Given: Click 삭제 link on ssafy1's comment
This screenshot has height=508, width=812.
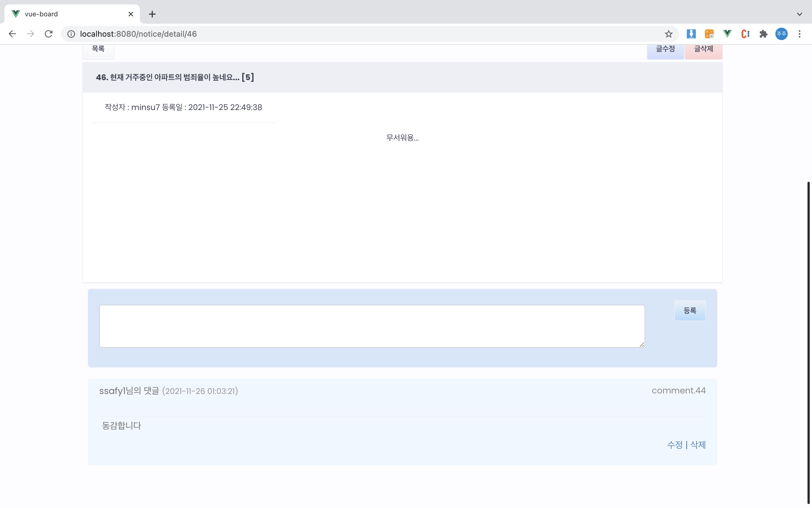Looking at the screenshot, I should point(698,445).
